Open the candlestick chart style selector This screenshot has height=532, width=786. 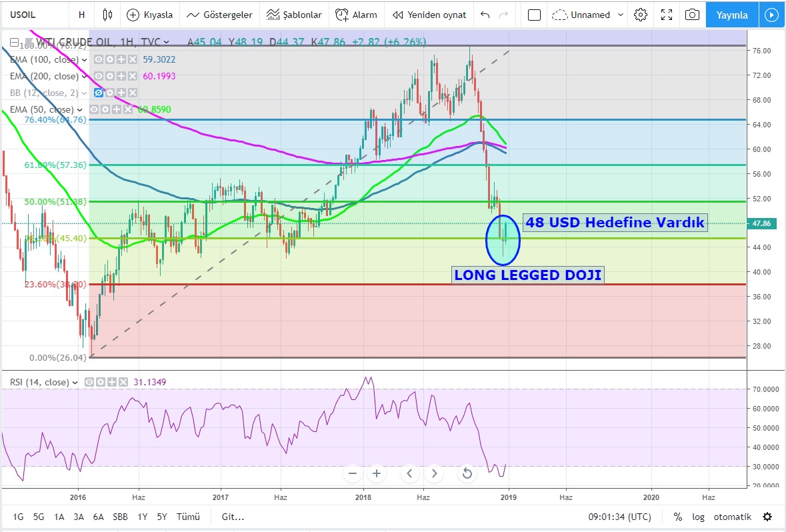pyautogui.click(x=107, y=15)
